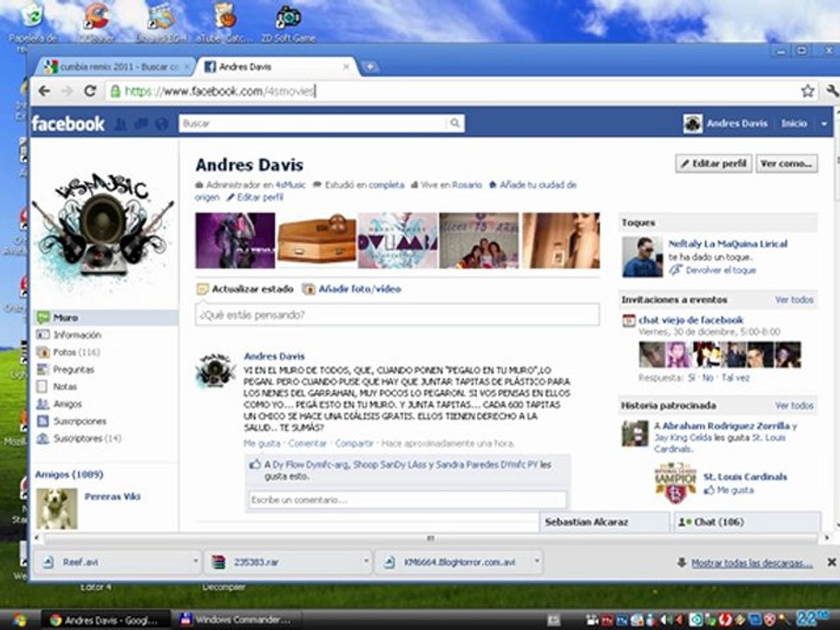Bookmark page with the star icon
Image resolution: width=840 pixels, height=630 pixels.
[x=808, y=91]
